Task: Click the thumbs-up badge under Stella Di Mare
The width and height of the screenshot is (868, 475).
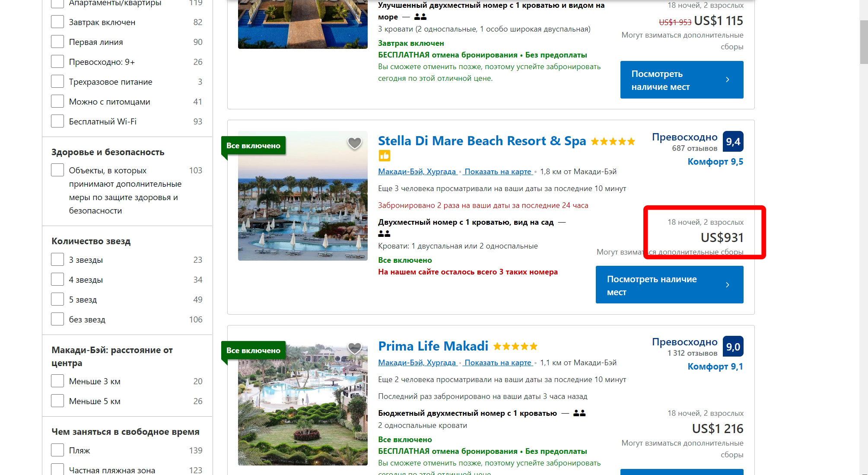Action: 384,156
